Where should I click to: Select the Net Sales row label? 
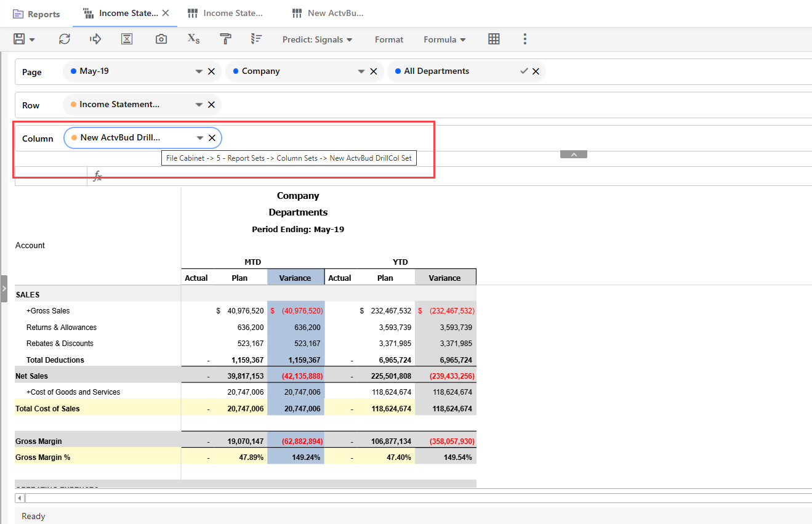click(31, 376)
